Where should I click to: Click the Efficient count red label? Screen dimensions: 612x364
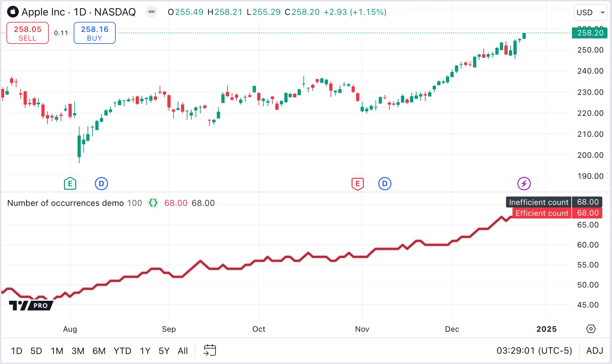click(x=542, y=213)
